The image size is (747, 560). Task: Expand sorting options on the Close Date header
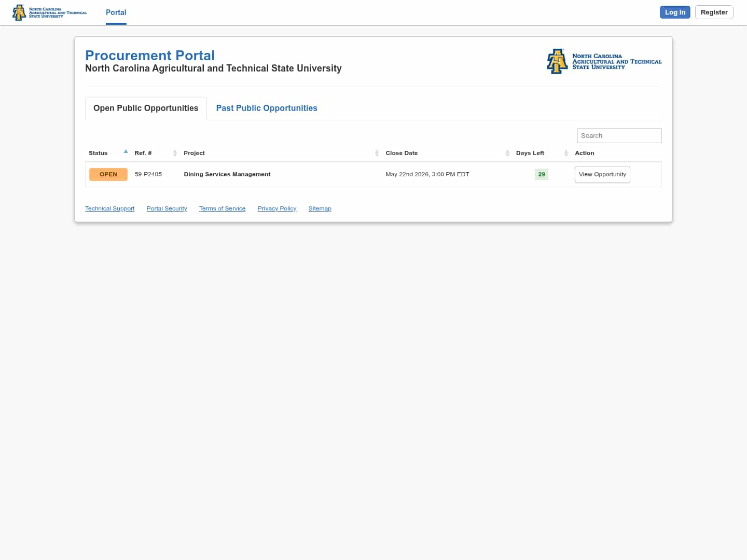507,153
